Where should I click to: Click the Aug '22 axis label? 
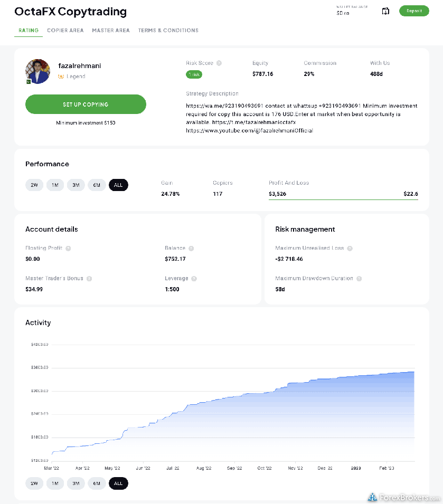click(204, 468)
